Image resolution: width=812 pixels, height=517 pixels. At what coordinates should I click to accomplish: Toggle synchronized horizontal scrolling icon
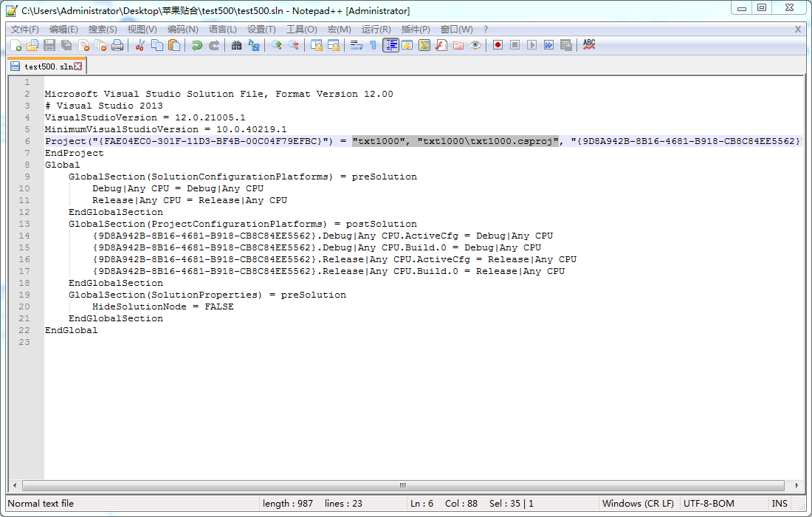pyautogui.click(x=334, y=45)
